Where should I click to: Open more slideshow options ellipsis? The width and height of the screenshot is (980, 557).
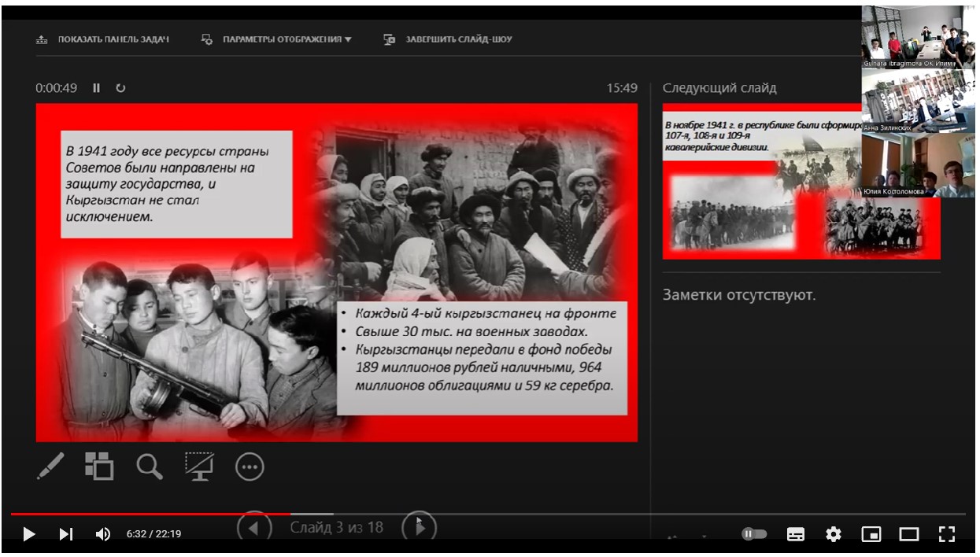250,467
